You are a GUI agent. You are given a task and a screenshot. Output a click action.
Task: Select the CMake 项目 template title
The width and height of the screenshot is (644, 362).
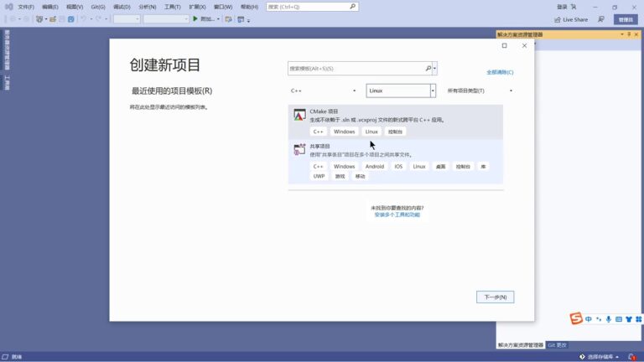tap(324, 111)
